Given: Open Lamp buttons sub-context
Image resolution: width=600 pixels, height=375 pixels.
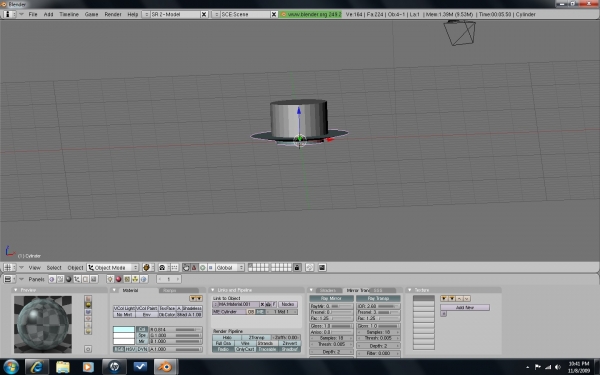Looking at the screenshot, I should pos(110,279).
